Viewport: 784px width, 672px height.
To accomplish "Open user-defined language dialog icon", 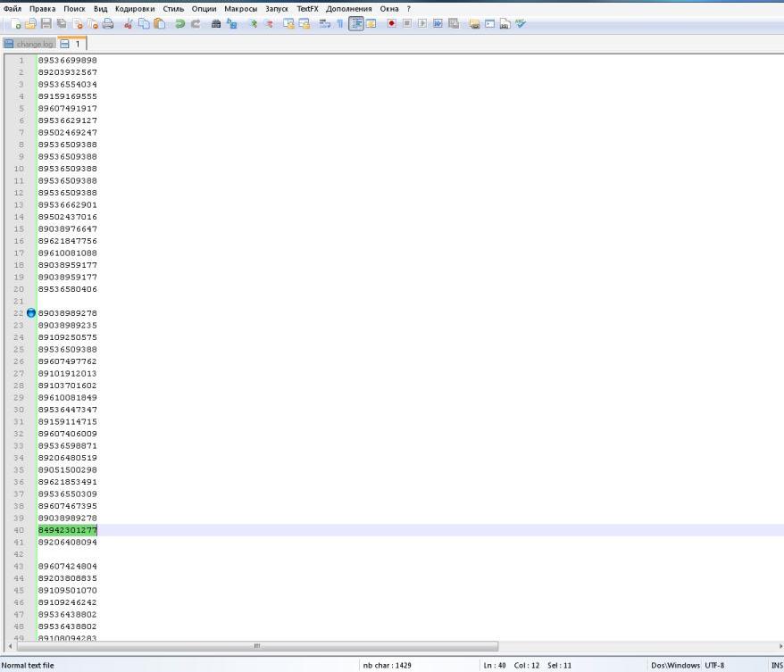I will pos(371,23).
